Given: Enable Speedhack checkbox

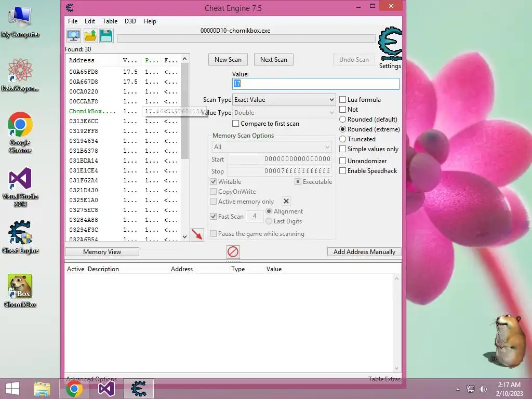Looking at the screenshot, I should coord(343,170).
